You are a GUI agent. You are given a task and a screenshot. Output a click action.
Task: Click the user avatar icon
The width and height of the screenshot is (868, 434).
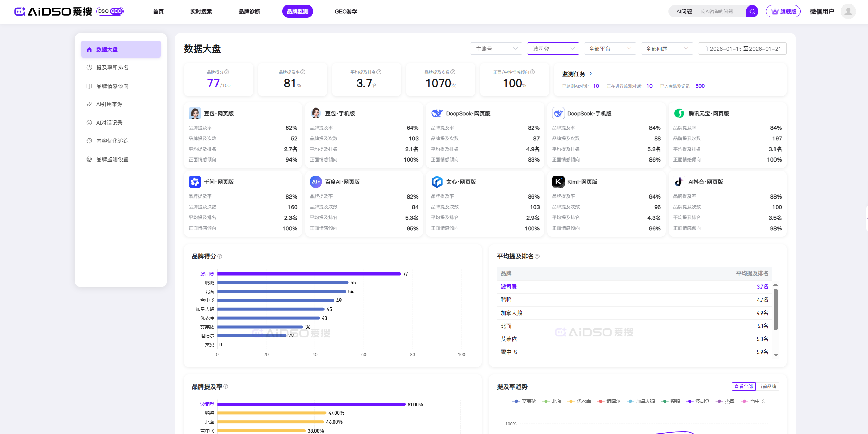[848, 11]
